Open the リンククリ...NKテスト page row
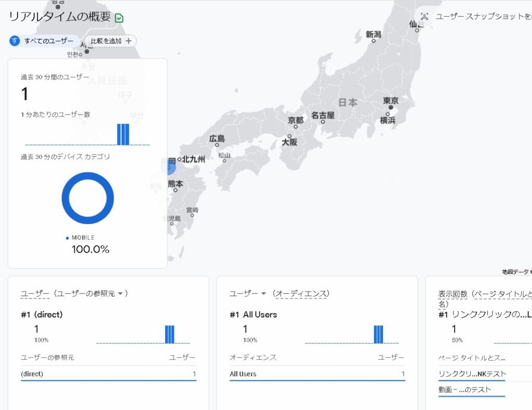532x410 pixels. pos(472,374)
